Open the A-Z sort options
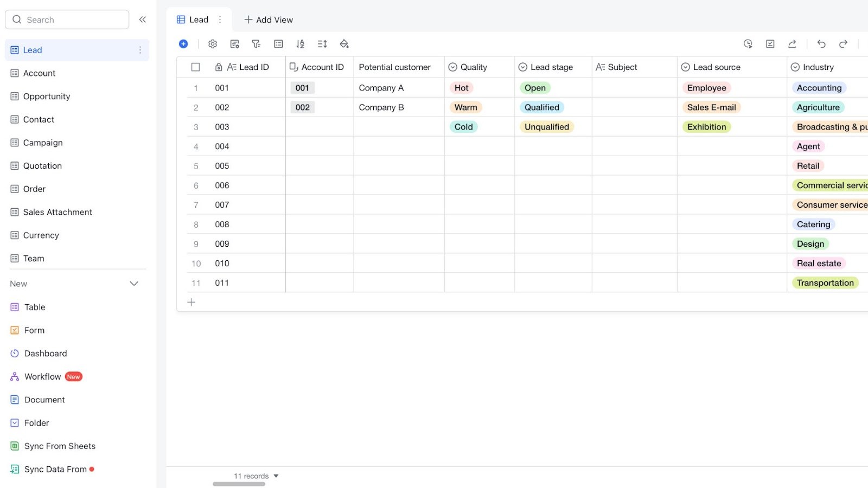868x488 pixels. click(301, 44)
